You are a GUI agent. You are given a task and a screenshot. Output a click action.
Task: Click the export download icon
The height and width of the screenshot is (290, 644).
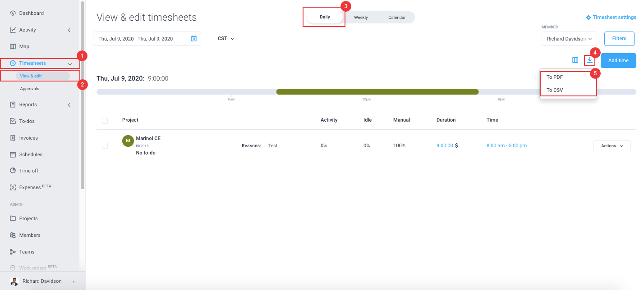pyautogui.click(x=589, y=59)
